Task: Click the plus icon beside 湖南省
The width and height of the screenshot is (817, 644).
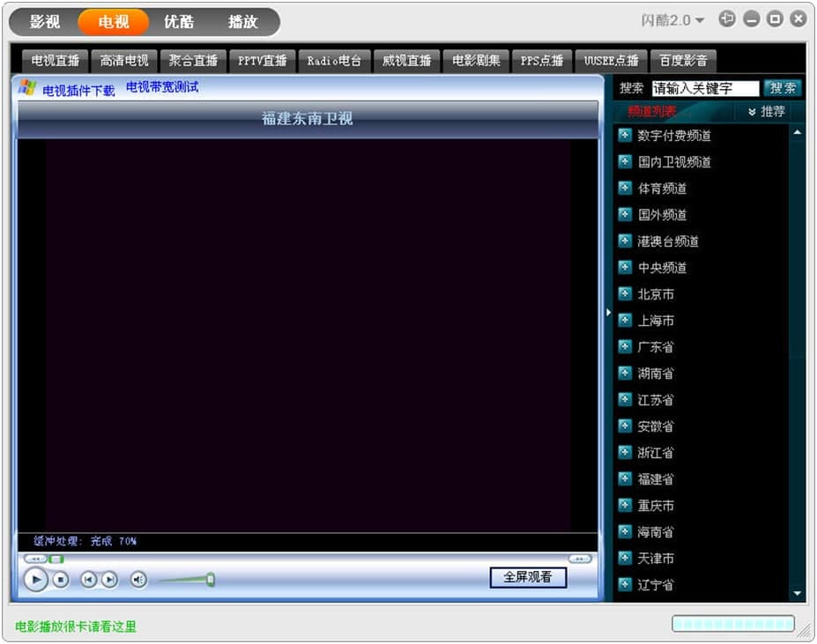Action: tap(625, 373)
